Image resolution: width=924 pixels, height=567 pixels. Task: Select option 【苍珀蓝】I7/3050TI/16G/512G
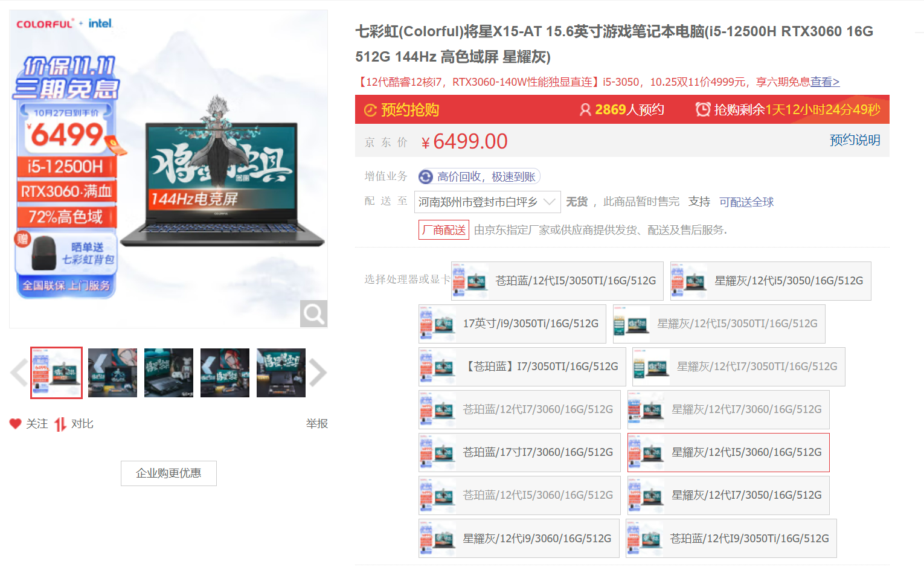pos(522,367)
